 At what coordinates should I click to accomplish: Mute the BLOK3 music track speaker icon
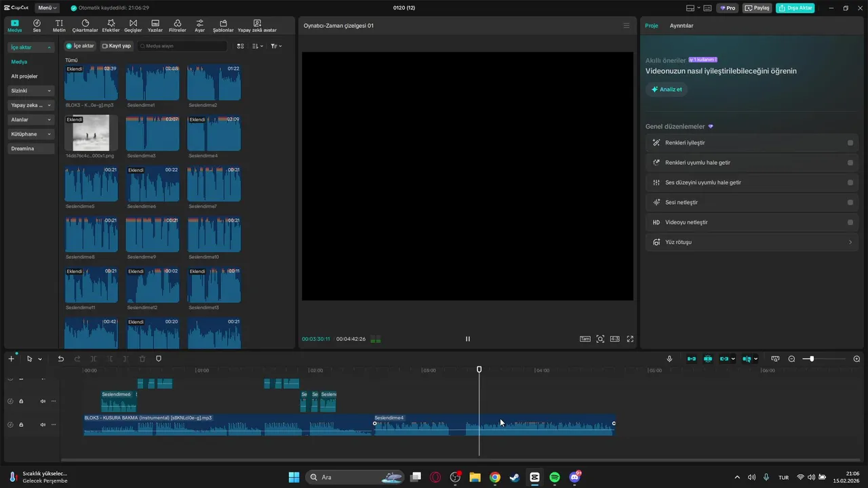point(43,424)
